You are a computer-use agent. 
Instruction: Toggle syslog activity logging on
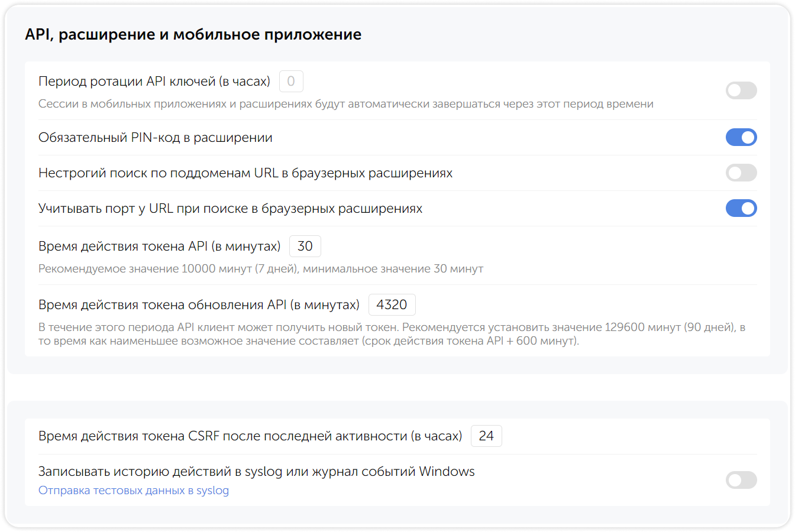[741, 480]
